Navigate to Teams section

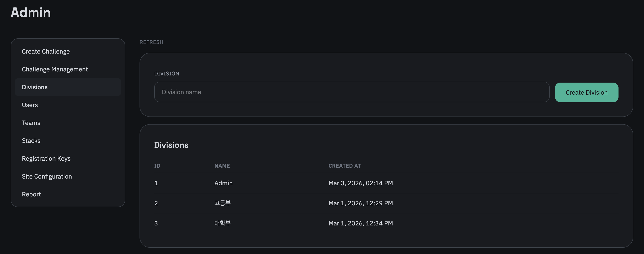point(31,123)
